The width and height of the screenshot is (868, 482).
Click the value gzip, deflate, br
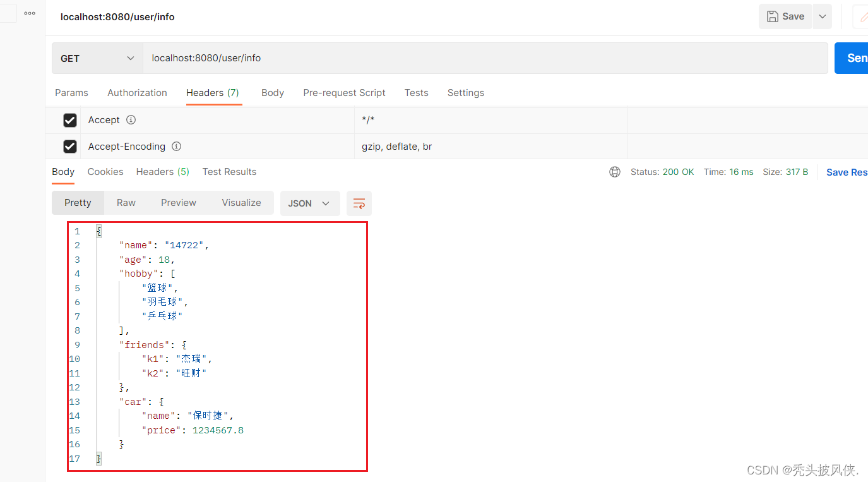[396, 147]
